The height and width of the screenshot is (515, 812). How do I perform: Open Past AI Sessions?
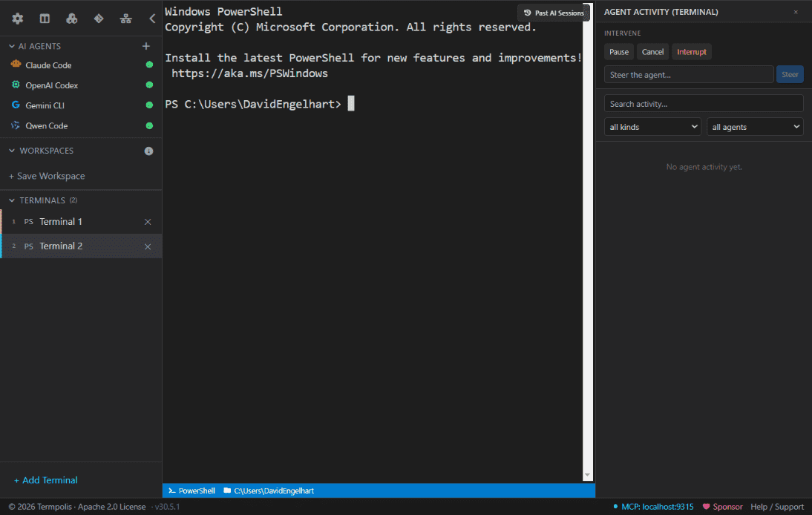[554, 13]
